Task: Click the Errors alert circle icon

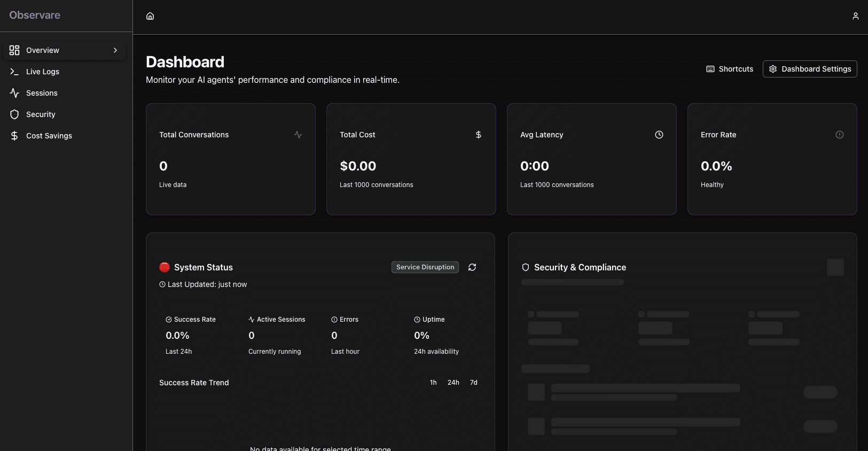Action: click(x=334, y=320)
